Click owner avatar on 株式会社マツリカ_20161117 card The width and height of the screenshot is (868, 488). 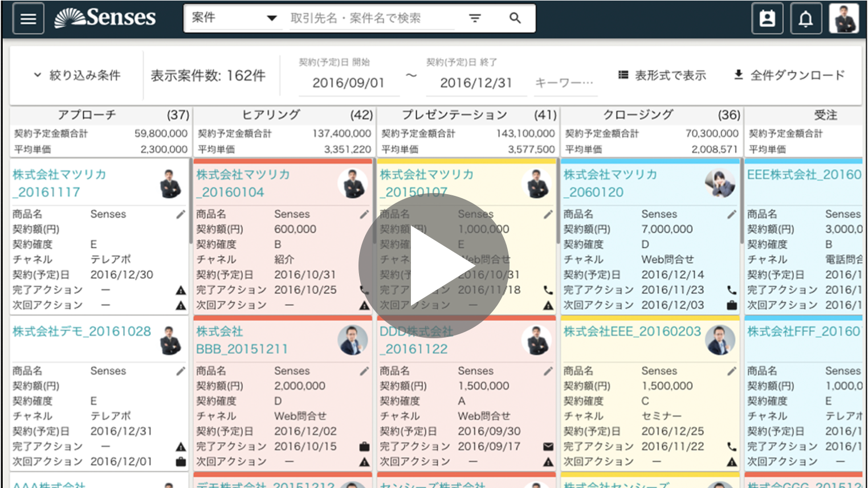(x=169, y=183)
